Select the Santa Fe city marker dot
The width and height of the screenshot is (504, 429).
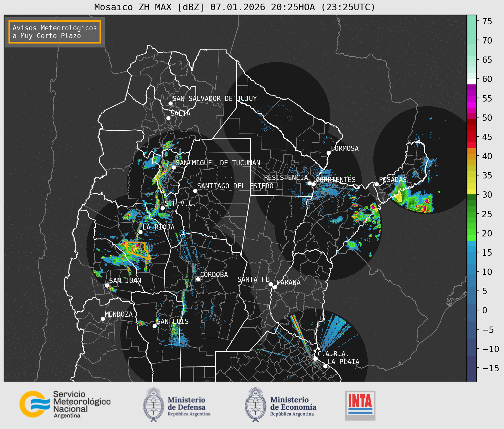tap(271, 284)
